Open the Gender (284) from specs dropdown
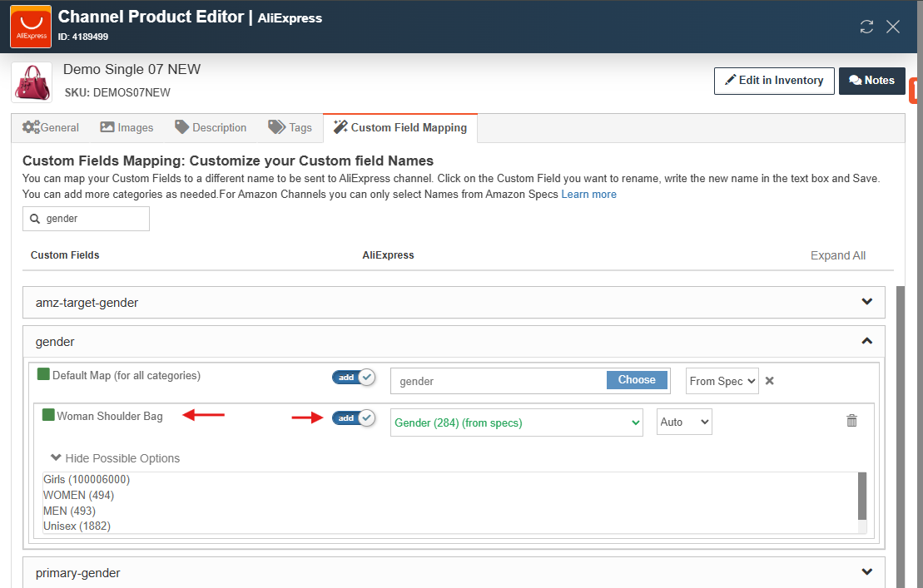Screen dimensions: 923x588 (x=516, y=422)
